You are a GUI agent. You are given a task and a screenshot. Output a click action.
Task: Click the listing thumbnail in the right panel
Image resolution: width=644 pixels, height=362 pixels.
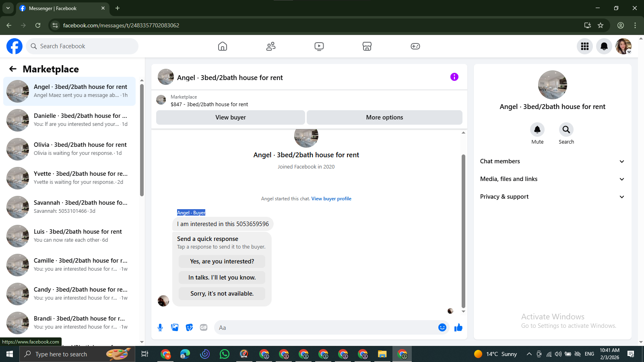click(x=553, y=85)
